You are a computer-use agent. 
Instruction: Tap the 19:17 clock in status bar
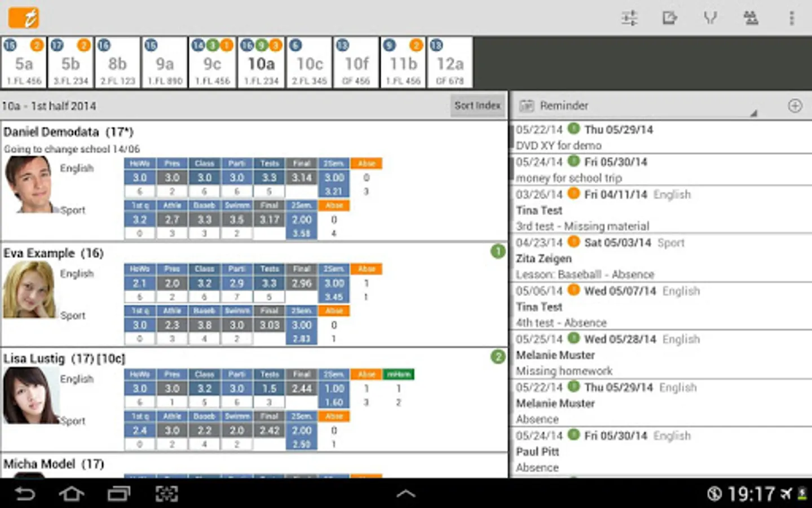pyautogui.click(x=751, y=494)
